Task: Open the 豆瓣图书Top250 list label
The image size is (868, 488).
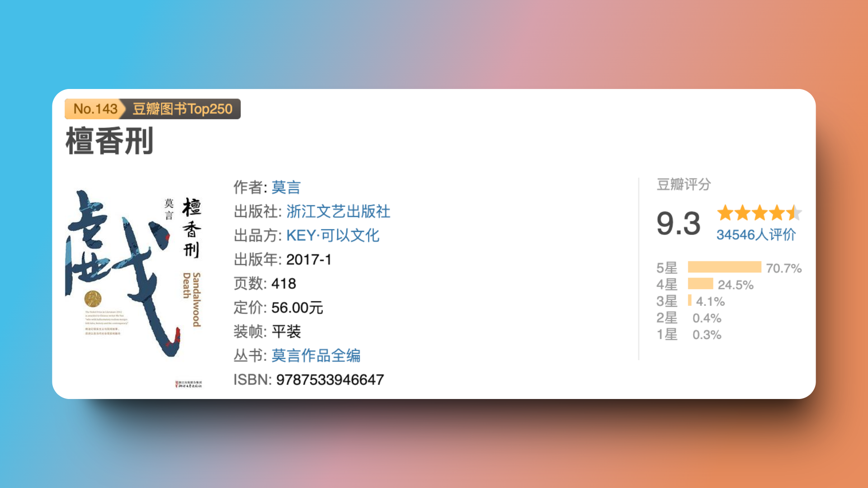Action: coord(182,109)
